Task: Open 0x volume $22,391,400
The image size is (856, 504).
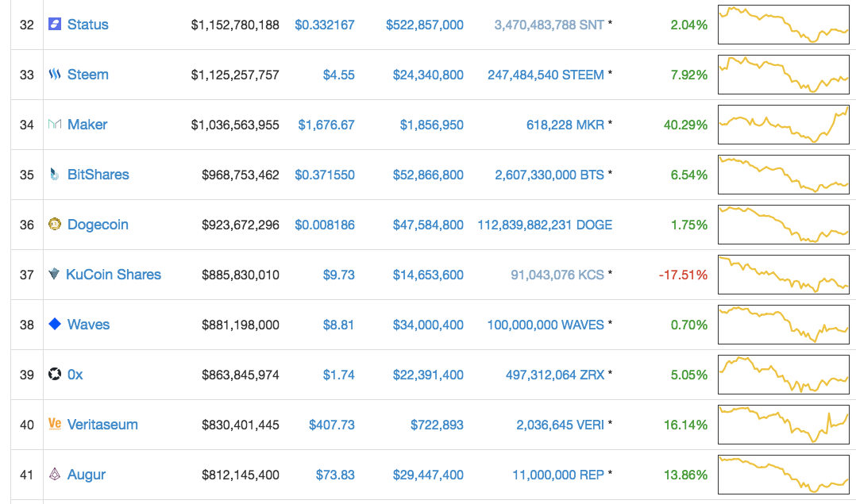Action: (429, 375)
